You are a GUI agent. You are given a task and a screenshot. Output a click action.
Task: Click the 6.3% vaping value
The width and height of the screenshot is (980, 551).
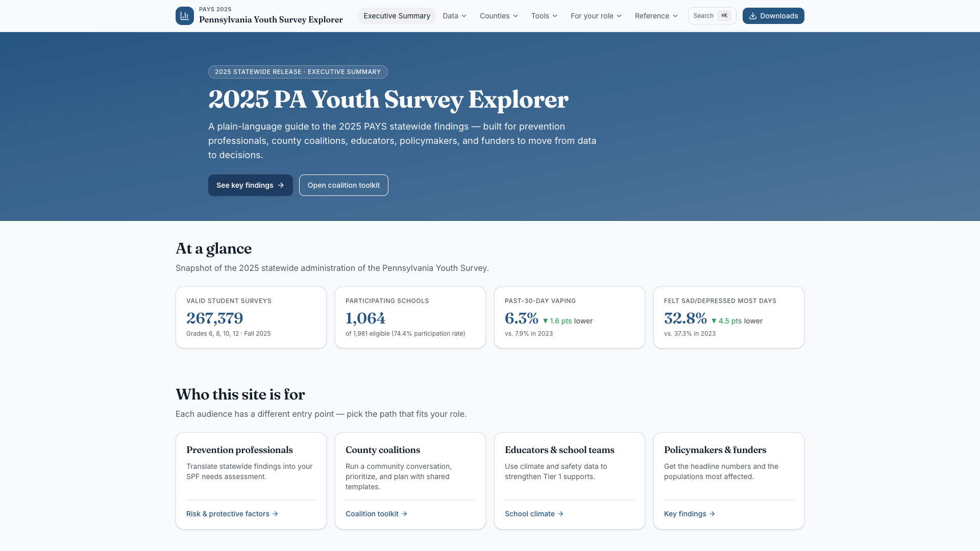522,318
